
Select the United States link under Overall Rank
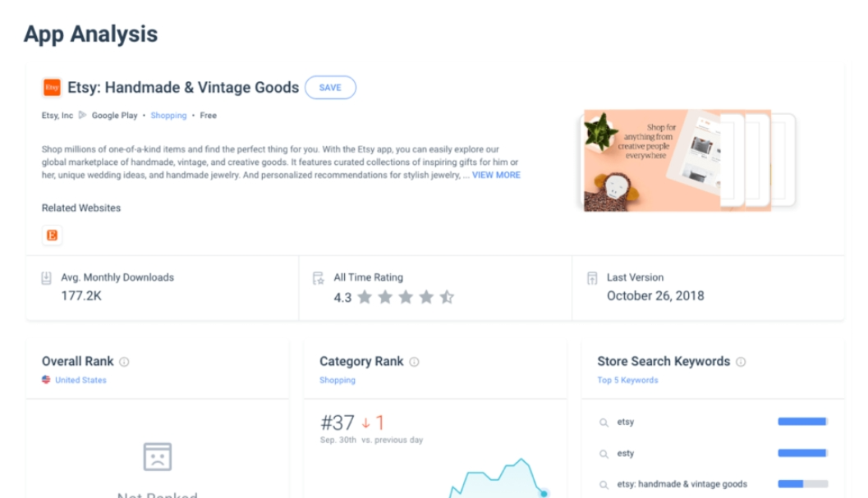click(80, 380)
